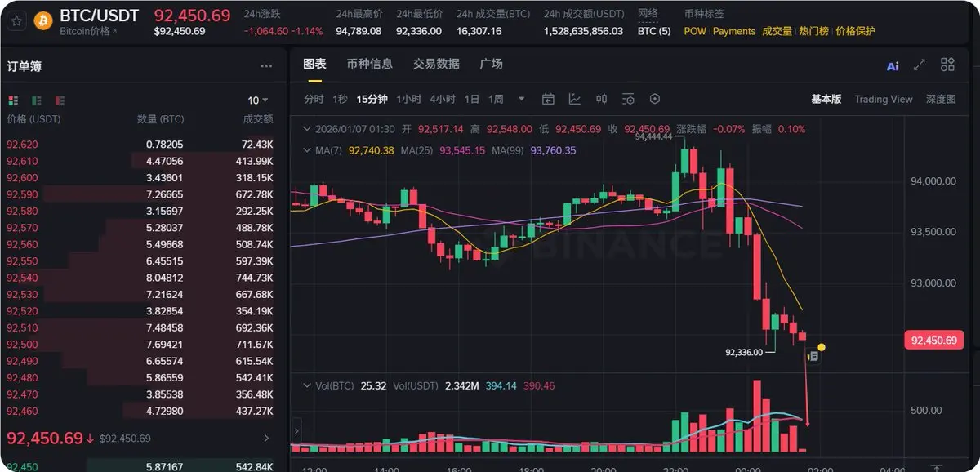Viewport: 980px width, 472px height.
Task: Click the current price label 92,450.69 on price axis
Action: point(933,341)
